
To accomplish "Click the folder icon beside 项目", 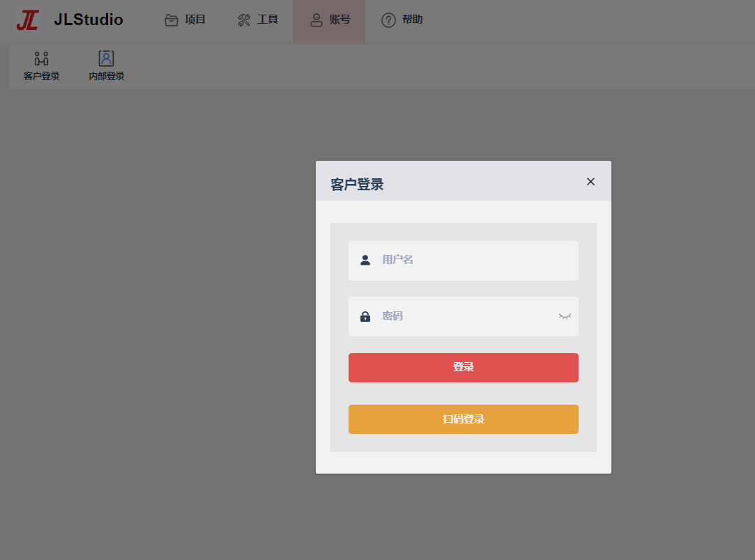I will tap(171, 20).
